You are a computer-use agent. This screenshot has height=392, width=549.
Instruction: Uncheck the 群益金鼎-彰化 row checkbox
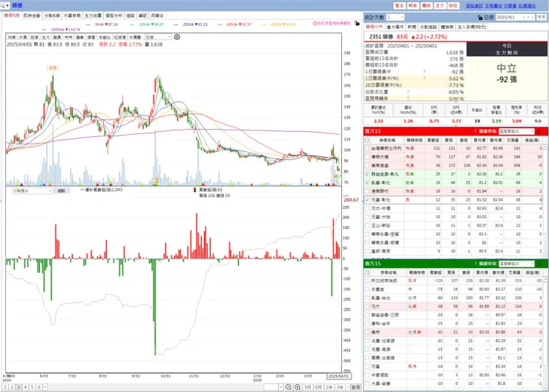366,174
